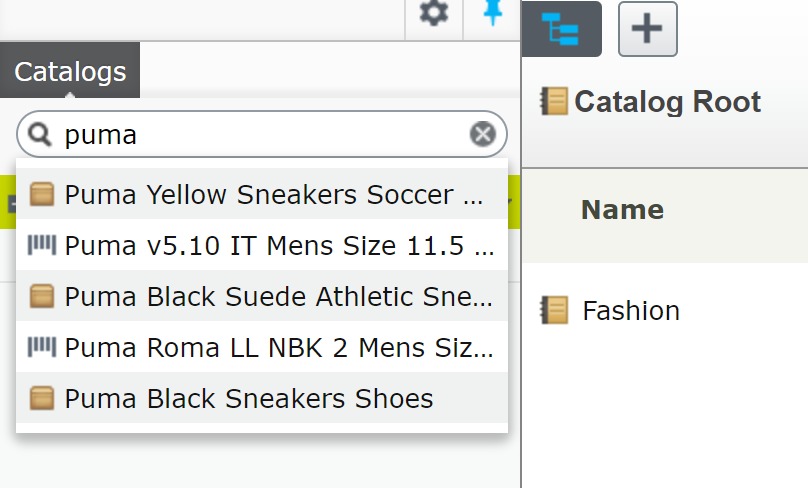Open Puma Black Sneakers Shoes suggestion
The height and width of the screenshot is (488, 808).
coord(249,399)
